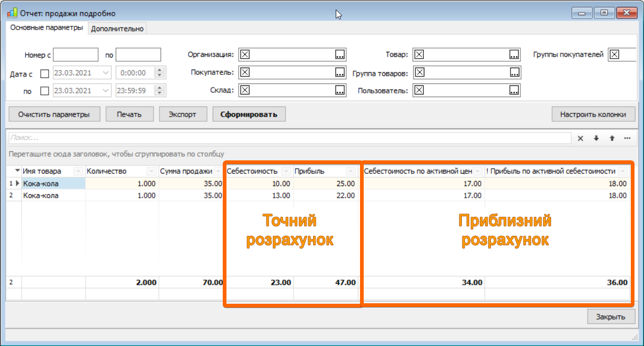Select Кока-кола in row 1
The image size is (644, 346).
53,184
